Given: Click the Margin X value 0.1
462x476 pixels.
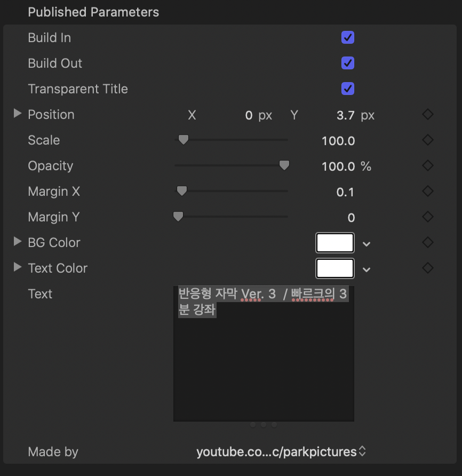Looking at the screenshot, I should tap(345, 192).
